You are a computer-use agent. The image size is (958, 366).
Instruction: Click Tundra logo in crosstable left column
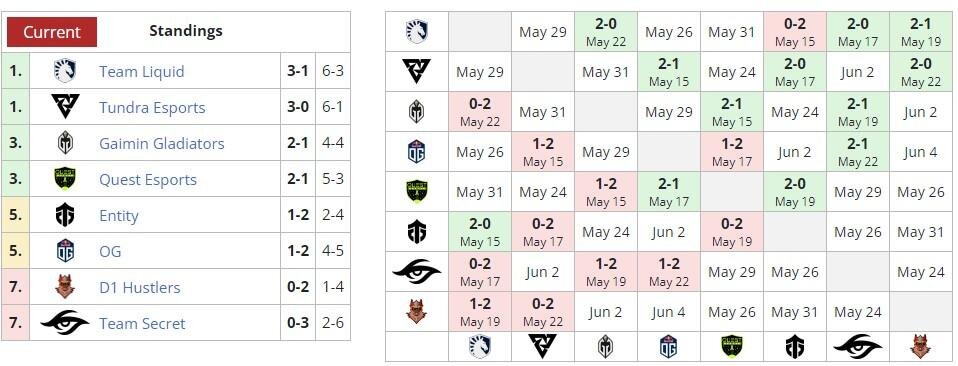tap(417, 71)
